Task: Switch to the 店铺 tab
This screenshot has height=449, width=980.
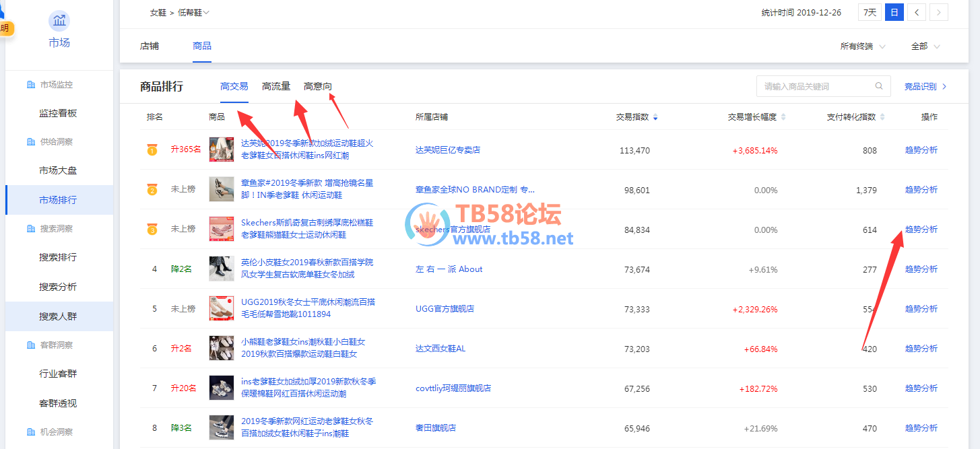Action: point(150,46)
